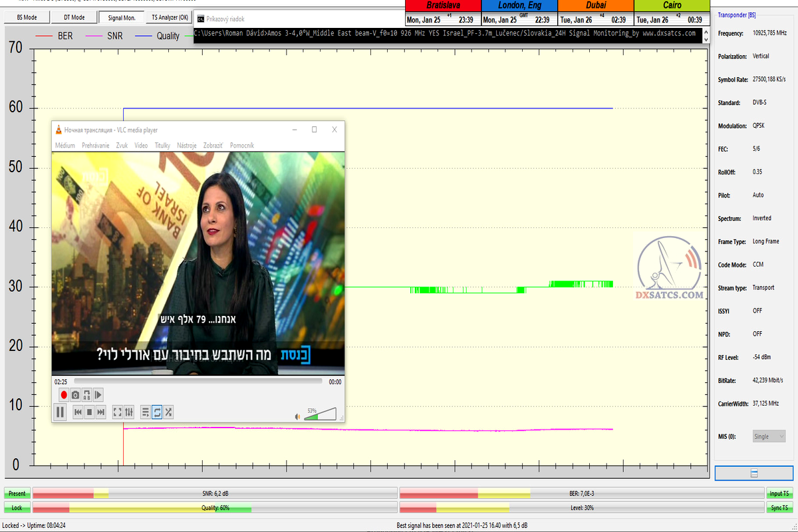Screen dimensions: 798x532
Task: Switch to the TS Analyzer (OK) tab
Action: 170,17
